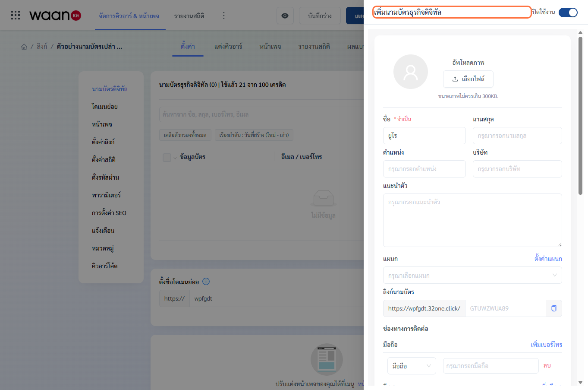Click the ลิงก์ breadcrumb link

click(x=42, y=47)
